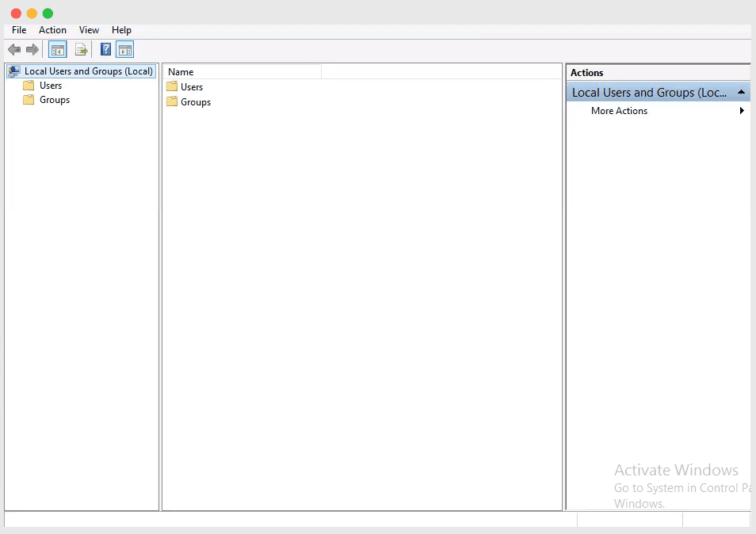Click More Actions in the Actions pane

click(619, 111)
